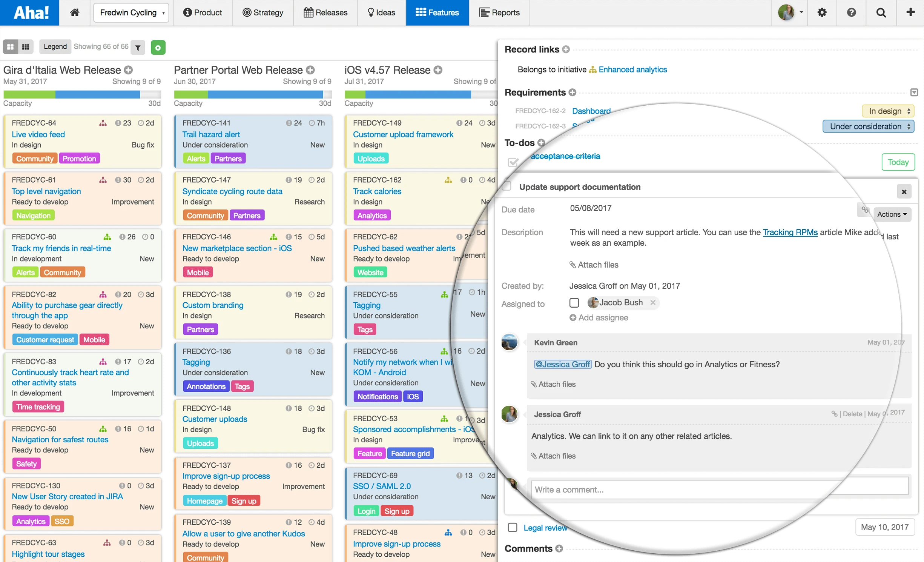Open the Actions dropdown menu
This screenshot has height=562, width=924.
[x=892, y=214]
